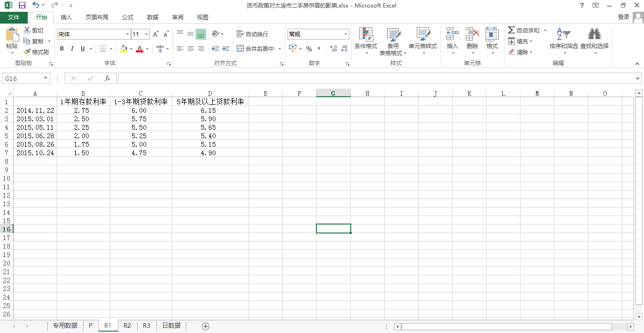Click the Save icon in quick access toolbar
The width and height of the screenshot is (644, 333).
(x=22, y=5)
